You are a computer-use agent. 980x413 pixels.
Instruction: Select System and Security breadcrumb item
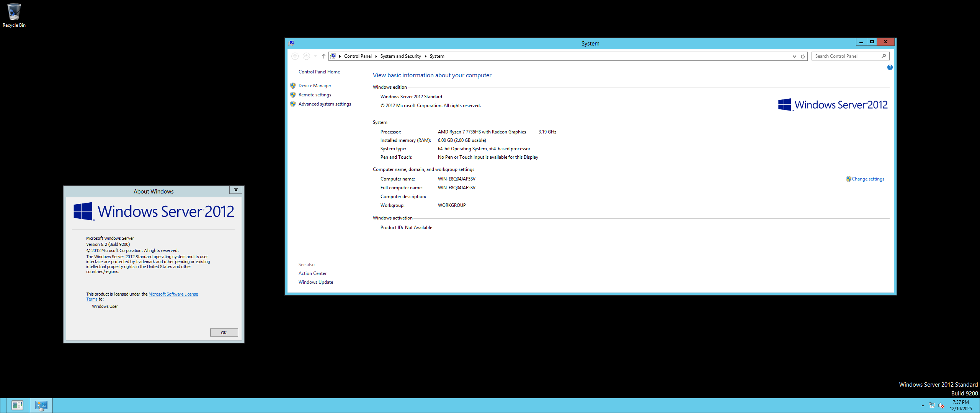[400, 56]
